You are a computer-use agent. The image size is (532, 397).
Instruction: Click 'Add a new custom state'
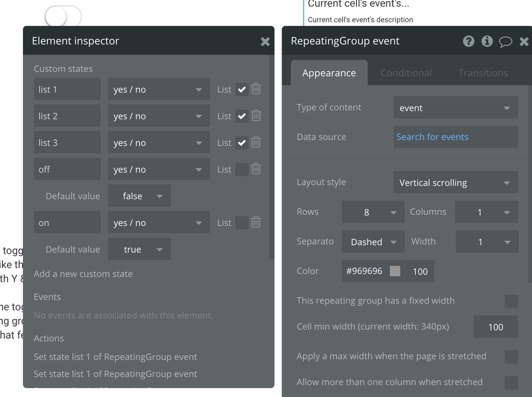click(x=83, y=274)
